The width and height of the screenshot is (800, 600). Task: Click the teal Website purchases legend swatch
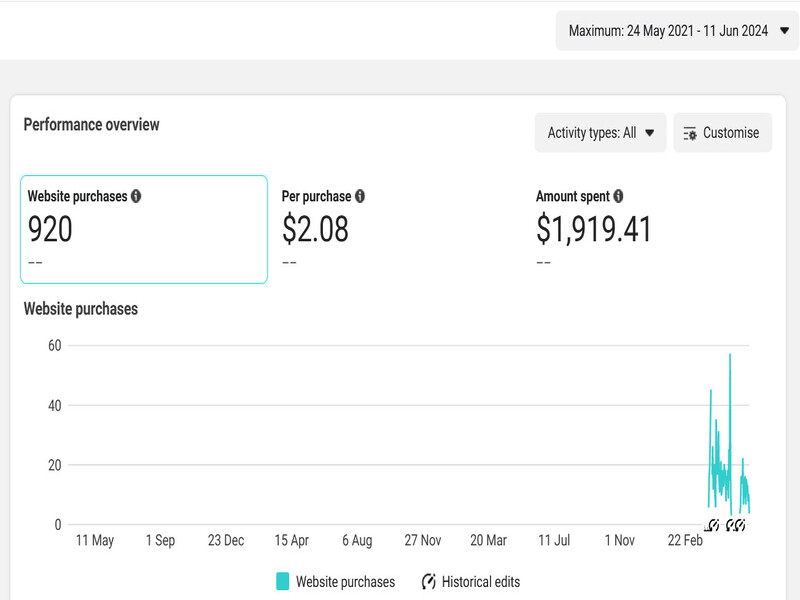pos(282,582)
